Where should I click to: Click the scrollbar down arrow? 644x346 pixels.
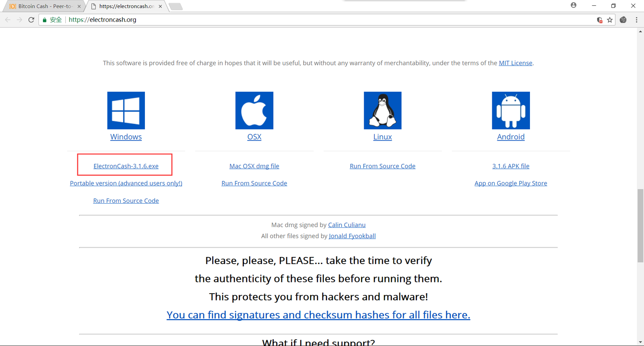[x=640, y=342]
